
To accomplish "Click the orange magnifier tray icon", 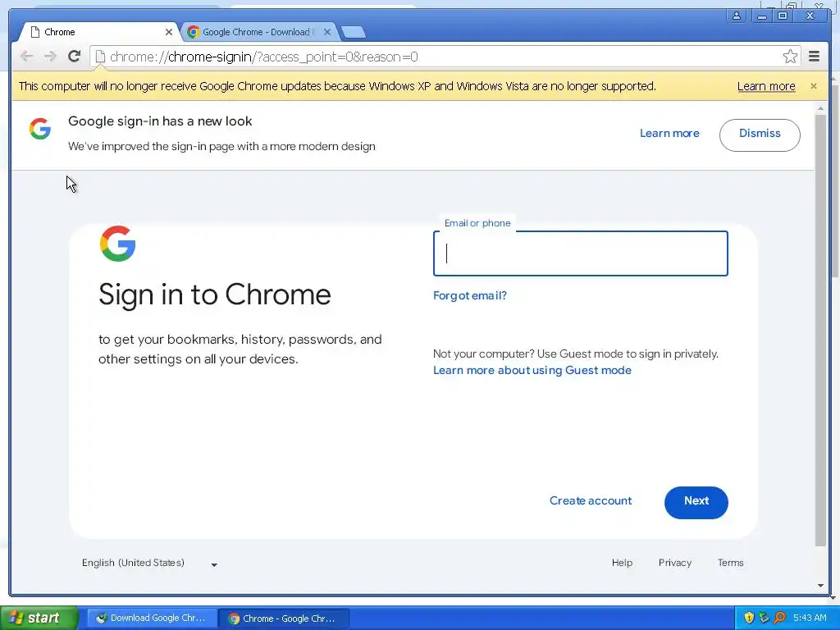I will [779, 618].
